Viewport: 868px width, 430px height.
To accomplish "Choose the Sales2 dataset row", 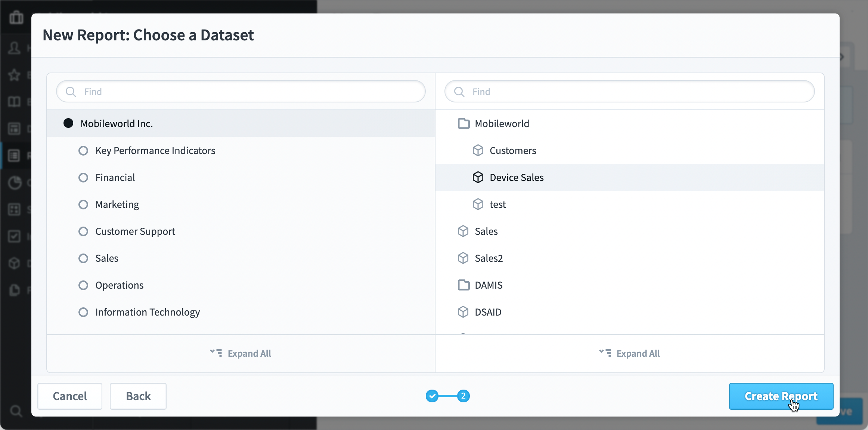I will (x=630, y=258).
